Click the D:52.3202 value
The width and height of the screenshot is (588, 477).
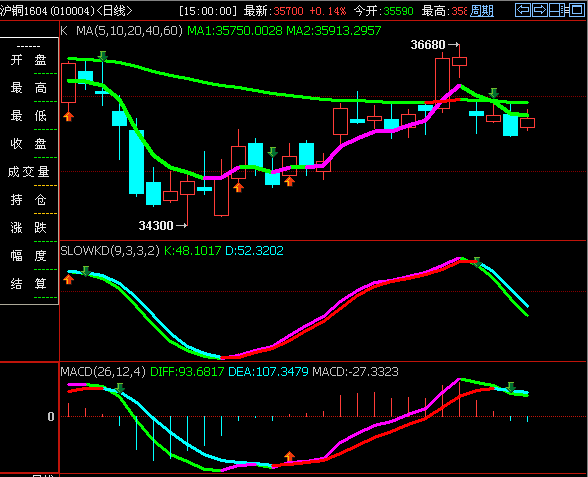click(x=254, y=250)
